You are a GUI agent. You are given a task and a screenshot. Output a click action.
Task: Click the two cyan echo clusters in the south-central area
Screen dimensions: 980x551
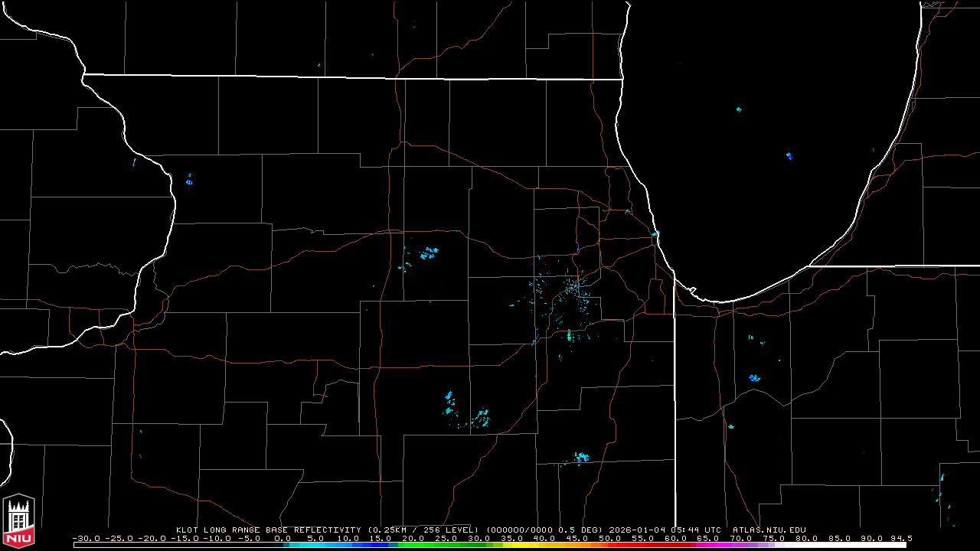[465, 409]
